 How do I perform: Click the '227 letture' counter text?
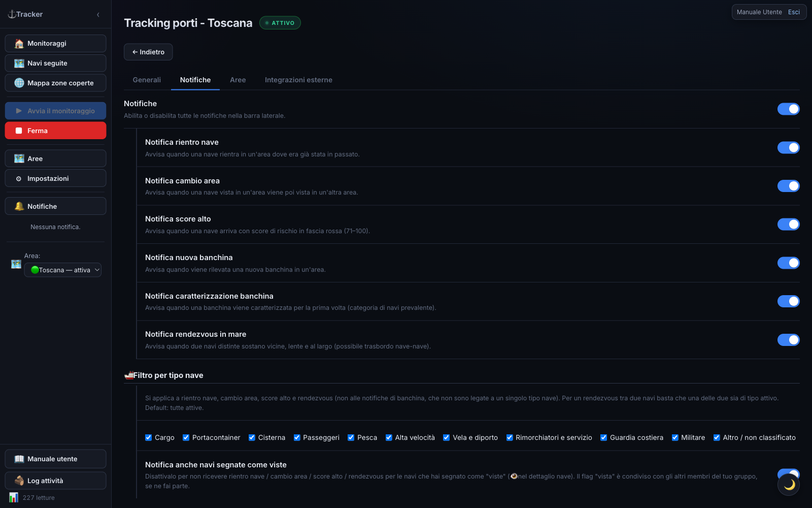tap(39, 498)
